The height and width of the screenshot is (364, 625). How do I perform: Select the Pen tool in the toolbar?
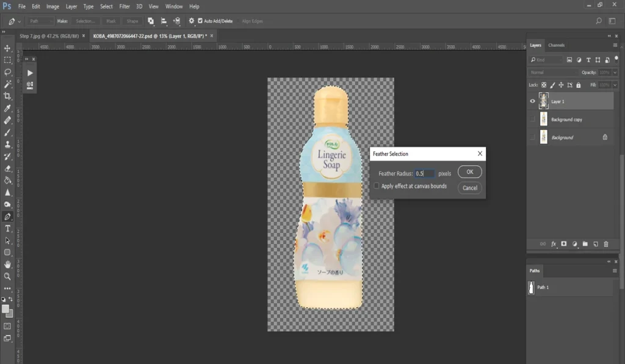click(7, 216)
